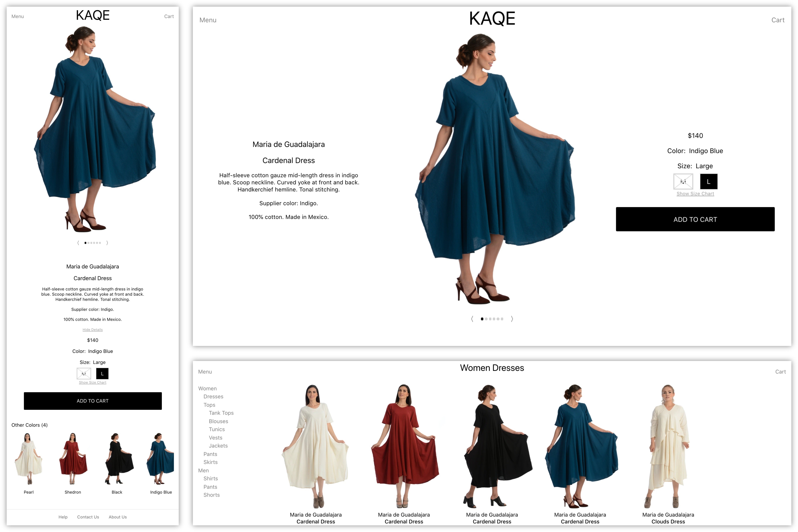
Task: Select first carousel dot in mobile view
Action: click(x=85, y=243)
